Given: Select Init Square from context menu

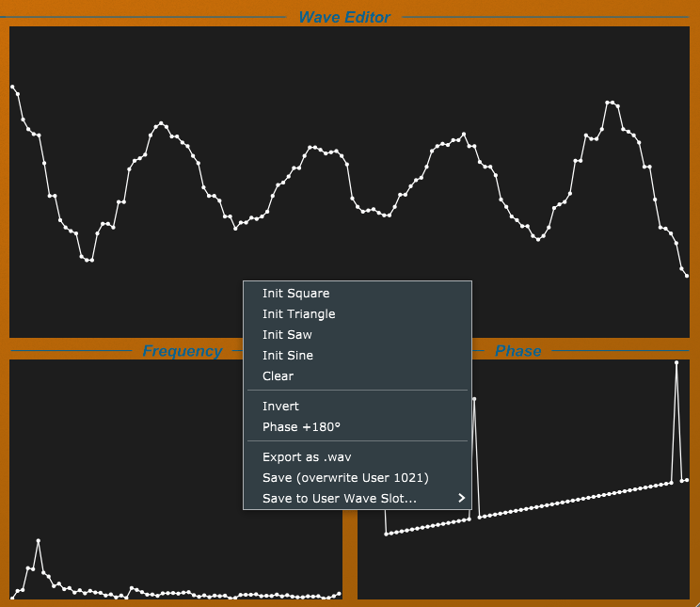Looking at the screenshot, I should coord(295,294).
